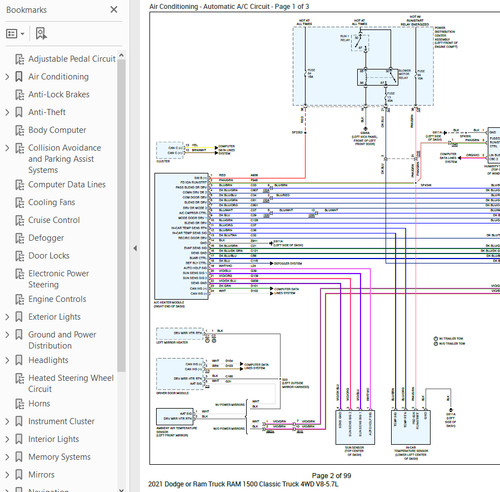Click the find current bookmark icon
Image resolution: width=500 pixels, height=492 pixels.
[x=41, y=34]
